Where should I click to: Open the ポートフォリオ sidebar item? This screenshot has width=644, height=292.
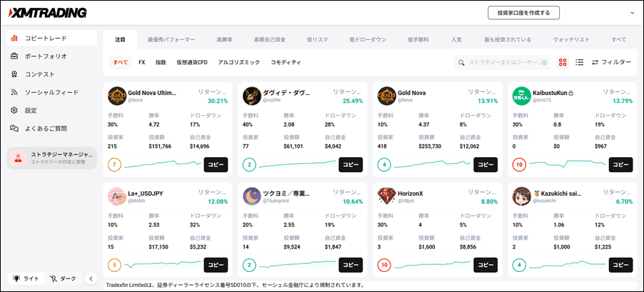pyautogui.click(x=51, y=56)
